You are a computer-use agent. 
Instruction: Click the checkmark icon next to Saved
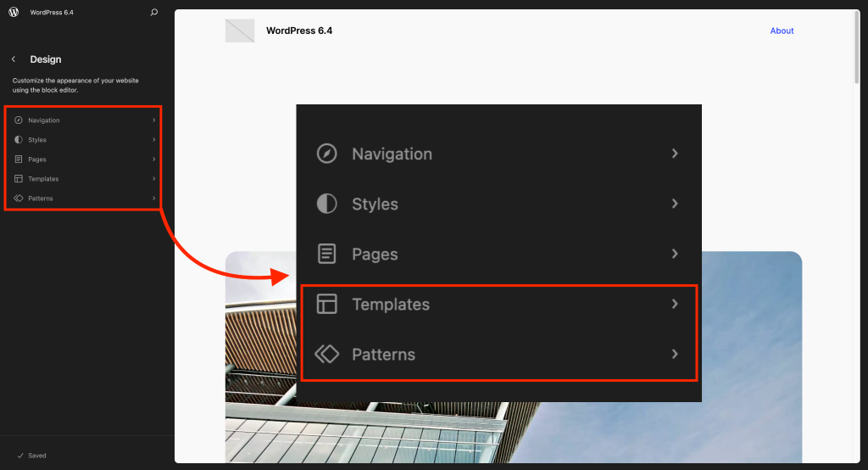tap(20, 456)
